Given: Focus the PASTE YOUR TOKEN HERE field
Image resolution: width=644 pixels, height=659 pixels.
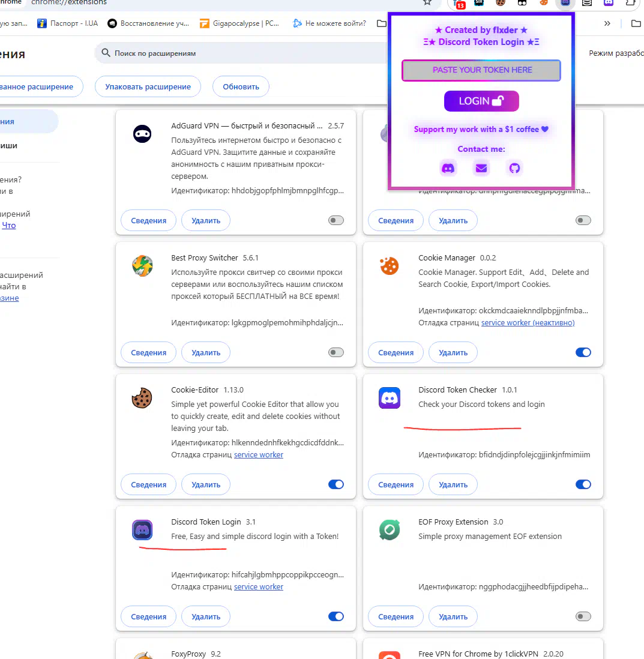Looking at the screenshot, I should [x=481, y=70].
